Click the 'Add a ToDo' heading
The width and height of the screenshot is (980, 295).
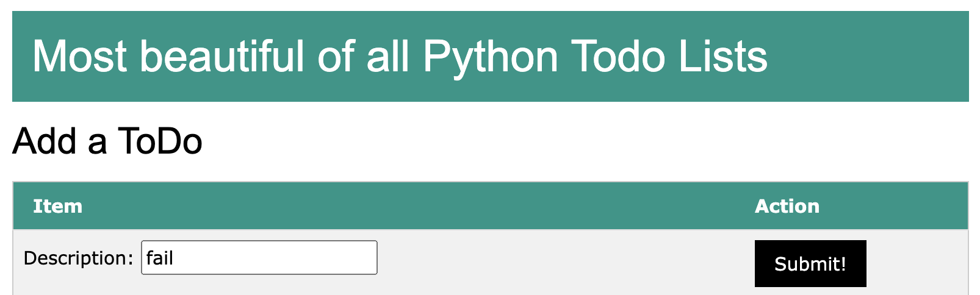pos(107,141)
